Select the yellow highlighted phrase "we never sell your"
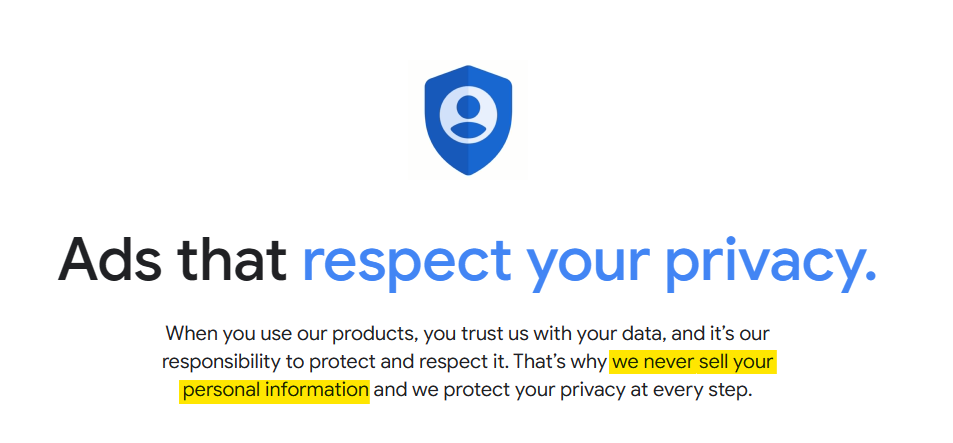Viewport: 953px width, 443px height. pyautogui.click(x=692, y=362)
